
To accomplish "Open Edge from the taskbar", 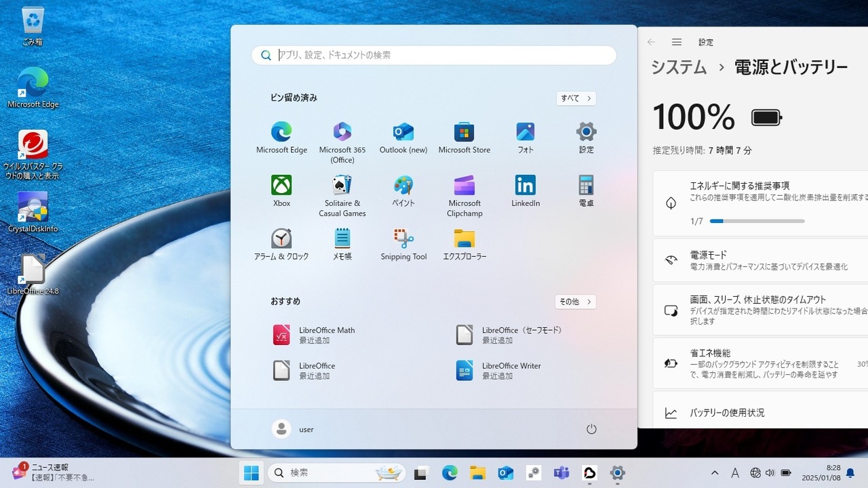I will pos(450,473).
